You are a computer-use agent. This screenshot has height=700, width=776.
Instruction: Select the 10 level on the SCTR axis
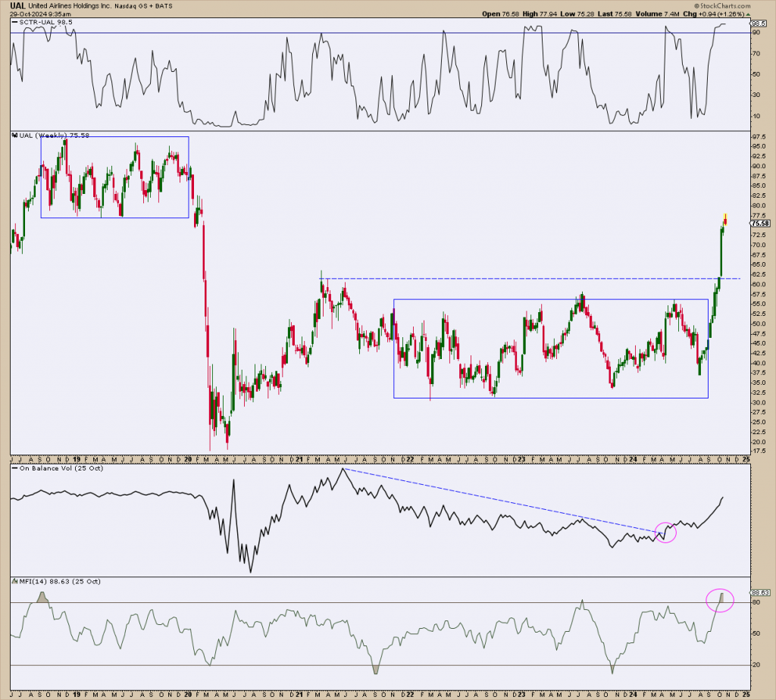[756, 116]
